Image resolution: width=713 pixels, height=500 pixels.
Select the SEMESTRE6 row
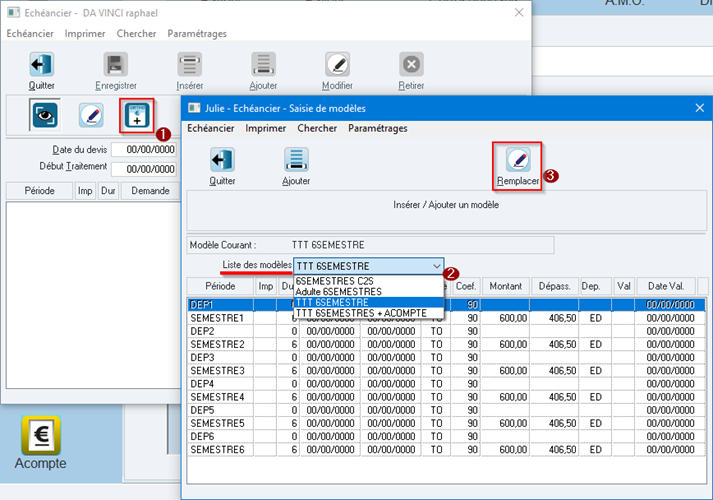coord(447,450)
